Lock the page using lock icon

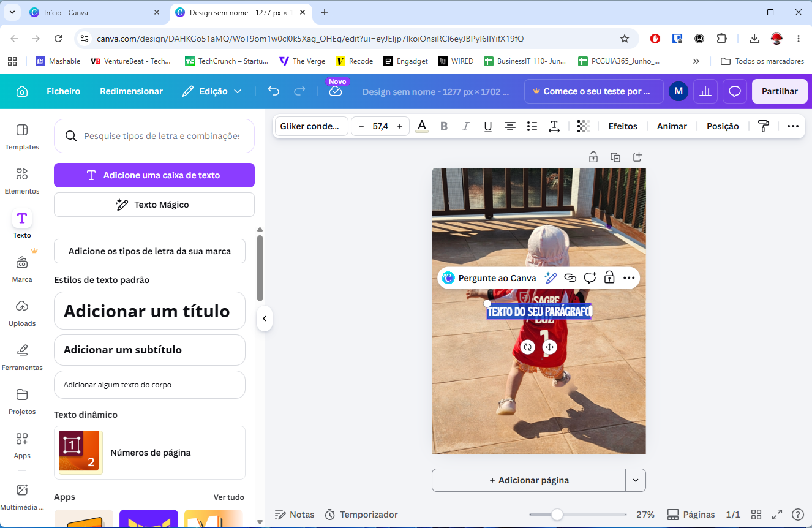pyautogui.click(x=593, y=157)
